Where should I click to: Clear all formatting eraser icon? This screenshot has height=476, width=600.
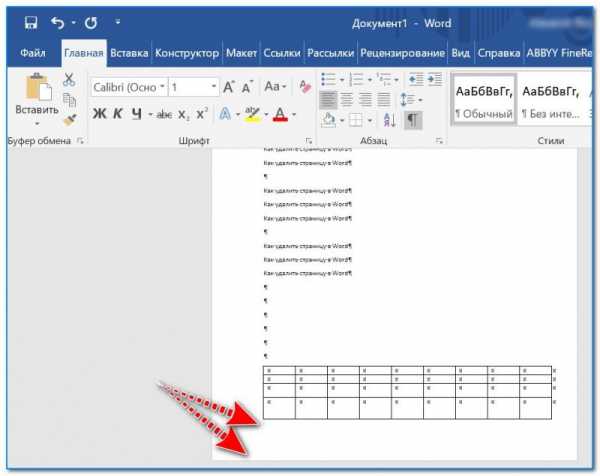[x=305, y=88]
